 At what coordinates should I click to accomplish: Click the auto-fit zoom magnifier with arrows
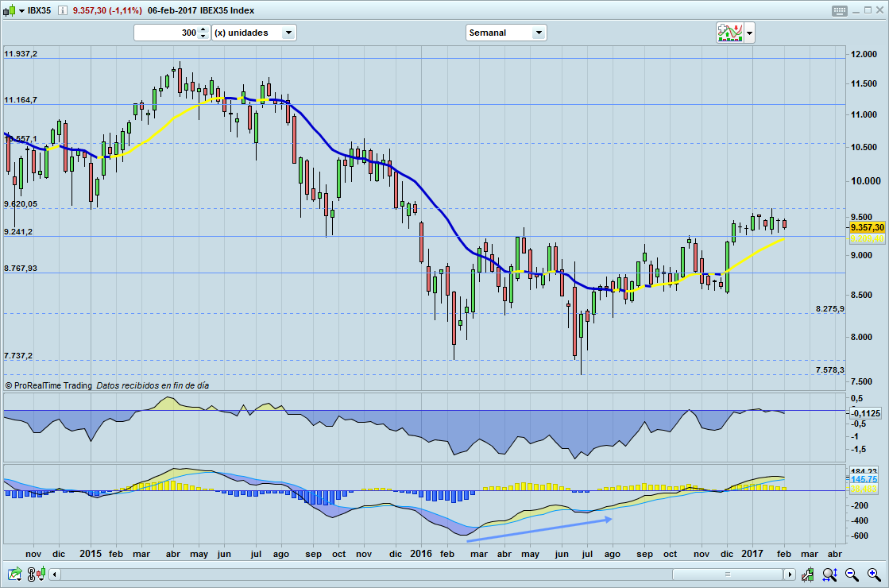[x=830, y=574]
